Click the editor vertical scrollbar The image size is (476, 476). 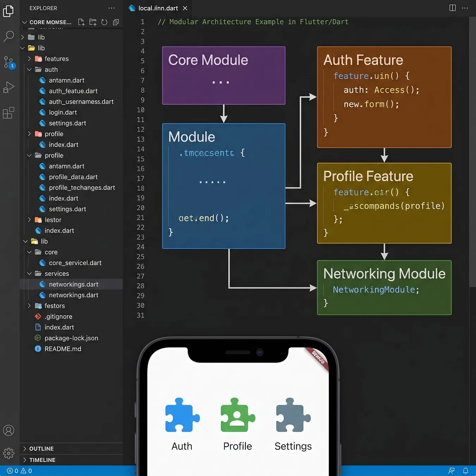click(472, 152)
